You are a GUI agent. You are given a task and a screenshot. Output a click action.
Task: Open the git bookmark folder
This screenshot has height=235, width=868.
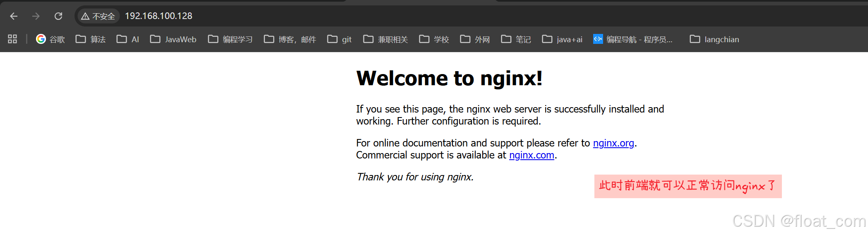(339, 39)
